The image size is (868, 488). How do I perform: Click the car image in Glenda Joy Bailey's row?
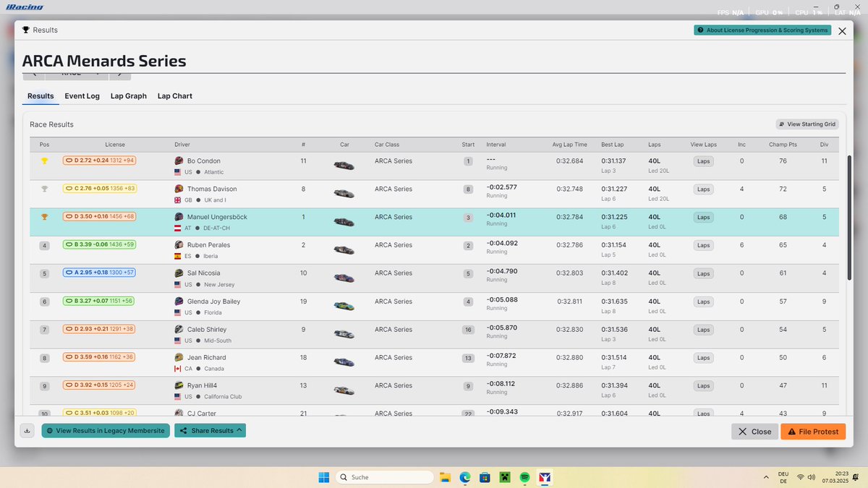pyautogui.click(x=344, y=307)
